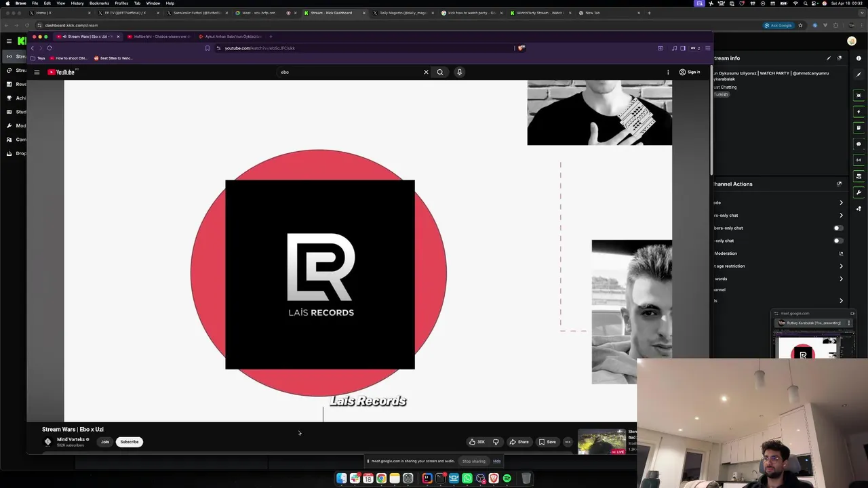The width and height of the screenshot is (868, 488).
Task: Expand the followers-only chat options chevron
Action: point(841,216)
